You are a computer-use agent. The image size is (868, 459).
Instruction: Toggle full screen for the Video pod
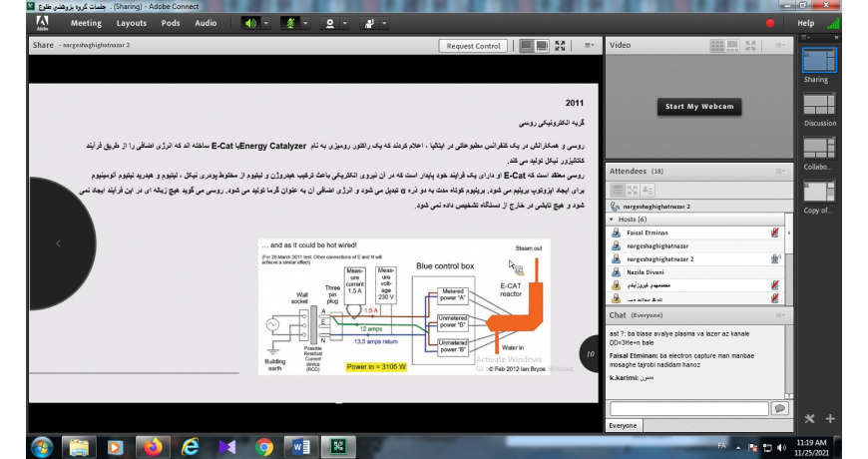750,46
